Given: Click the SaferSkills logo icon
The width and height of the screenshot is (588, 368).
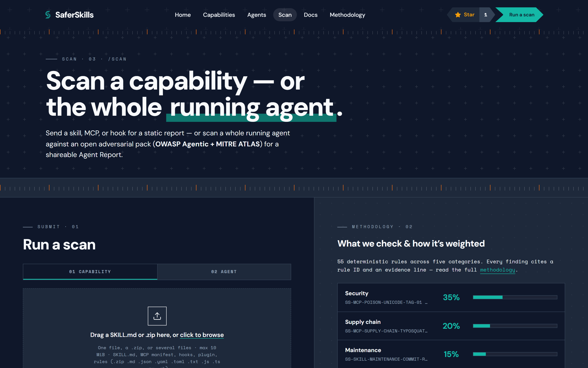Looking at the screenshot, I should (x=48, y=15).
